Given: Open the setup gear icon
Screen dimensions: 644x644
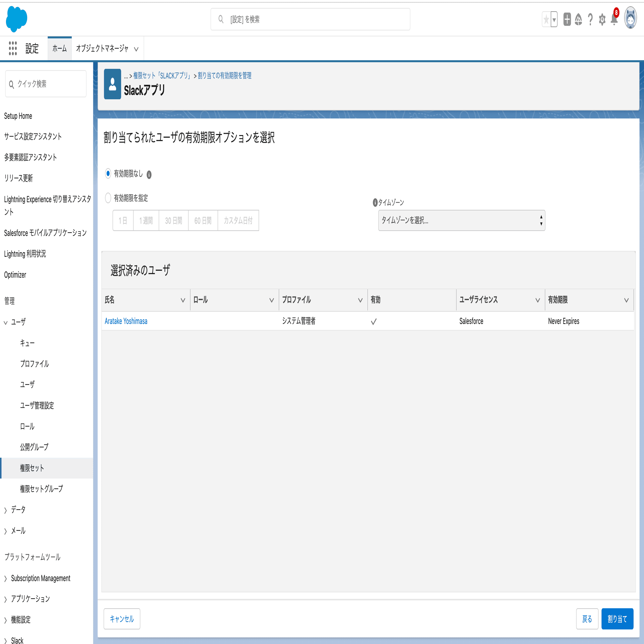Looking at the screenshot, I should pos(602,19).
